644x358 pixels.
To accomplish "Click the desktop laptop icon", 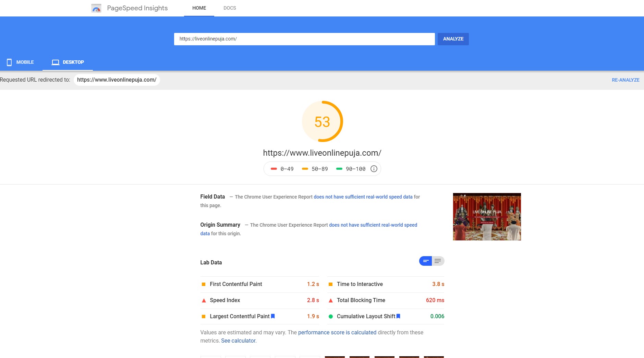I will point(55,62).
